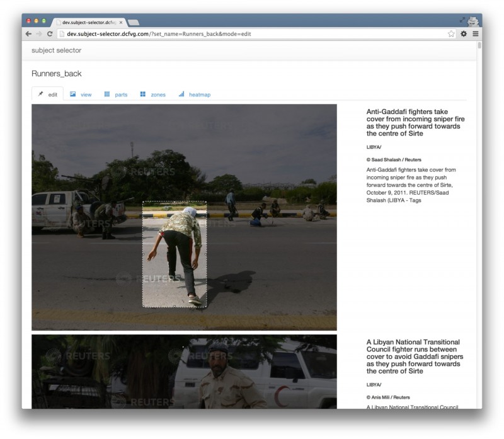Image resolution: width=504 pixels, height=439 pixels.
Task: Click the second Reuters photo thumbnail
Action: 184,372
